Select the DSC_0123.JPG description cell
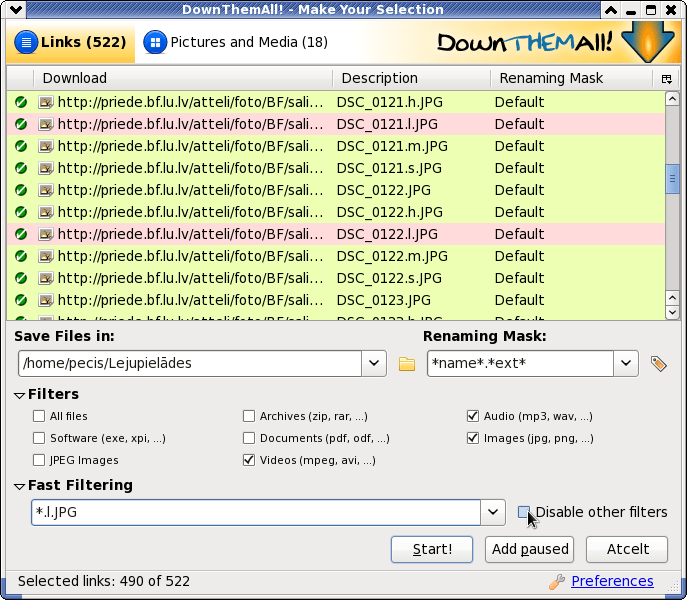This screenshot has width=687, height=600. click(383, 300)
